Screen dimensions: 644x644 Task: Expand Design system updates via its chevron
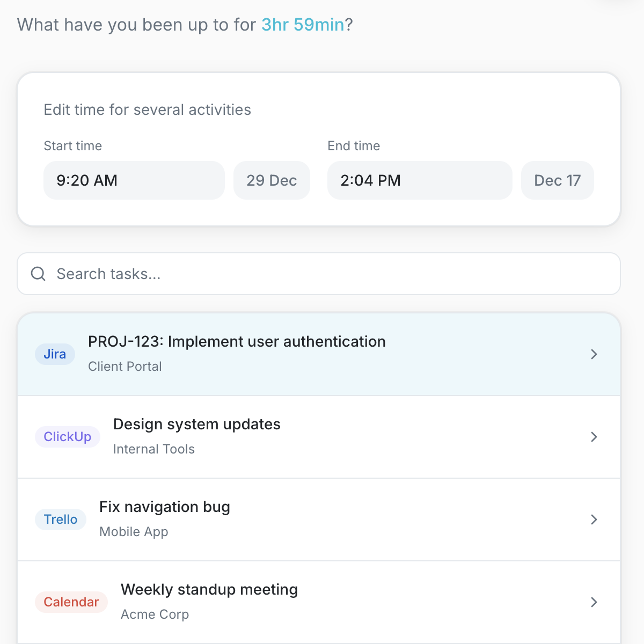pyautogui.click(x=594, y=437)
